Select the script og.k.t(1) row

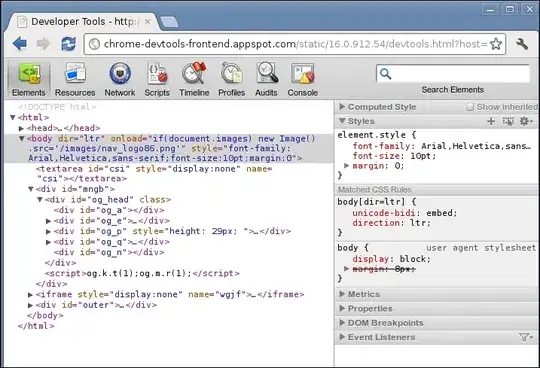coord(142,273)
